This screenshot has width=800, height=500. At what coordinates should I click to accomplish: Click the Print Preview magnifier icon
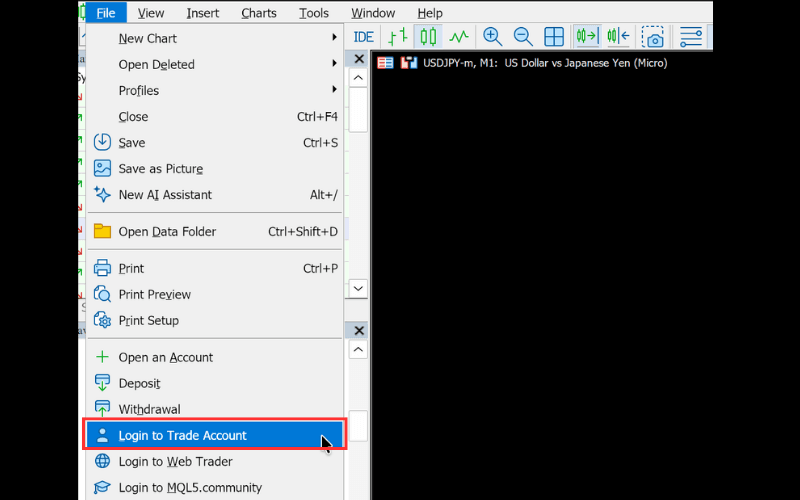[102, 294]
